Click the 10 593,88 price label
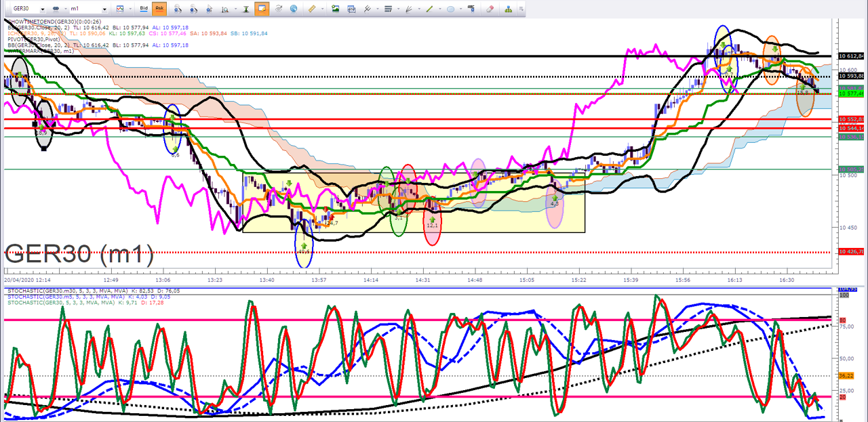868x422 pixels. pos(851,76)
